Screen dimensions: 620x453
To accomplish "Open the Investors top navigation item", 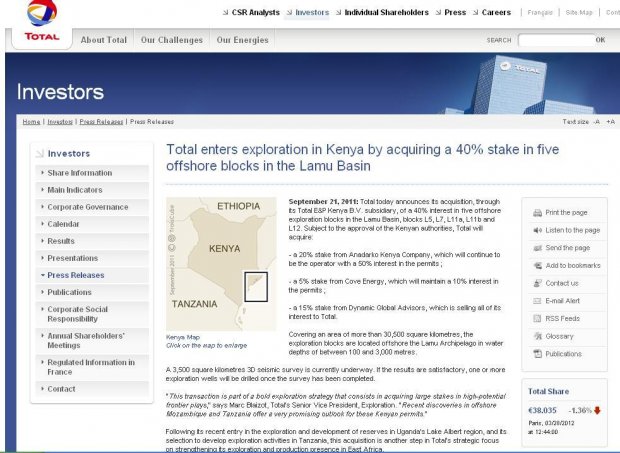I will pyautogui.click(x=312, y=13).
